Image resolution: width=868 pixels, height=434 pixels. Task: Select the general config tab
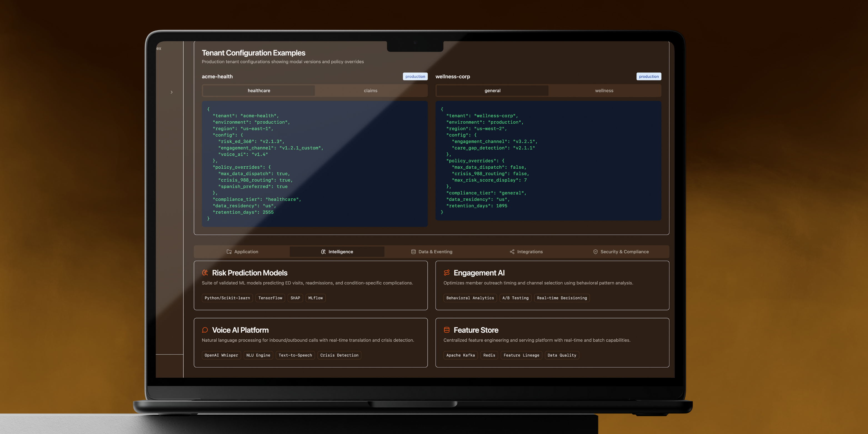click(492, 91)
